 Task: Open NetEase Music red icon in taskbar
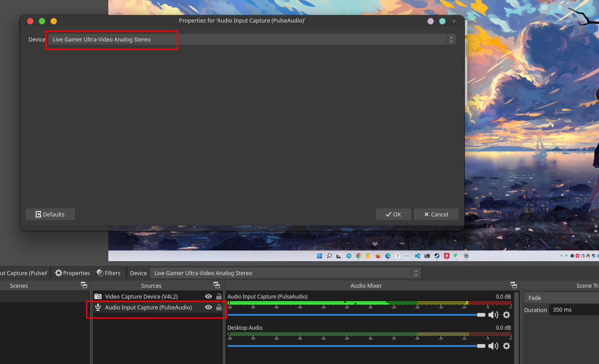click(447, 256)
